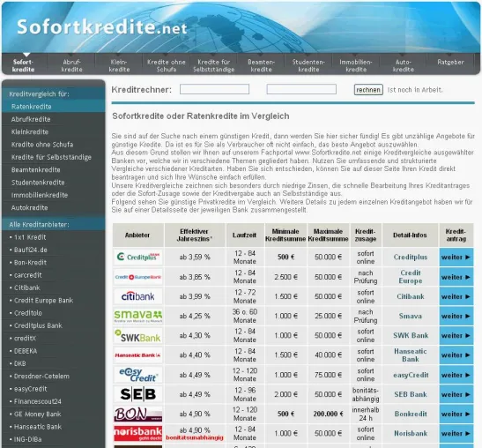This screenshot has height=448, width=482.
Task: Focus the first Kreditrechner input field
Action: coord(214,89)
